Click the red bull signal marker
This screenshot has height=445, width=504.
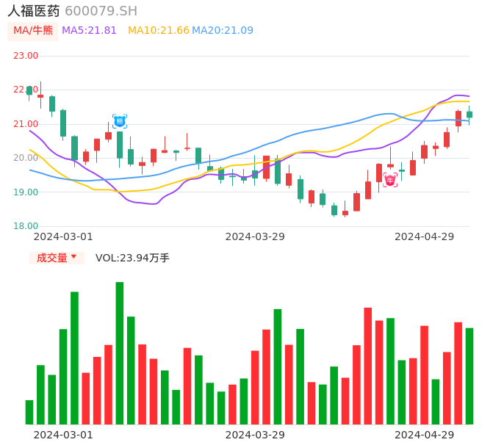pyautogui.click(x=390, y=180)
